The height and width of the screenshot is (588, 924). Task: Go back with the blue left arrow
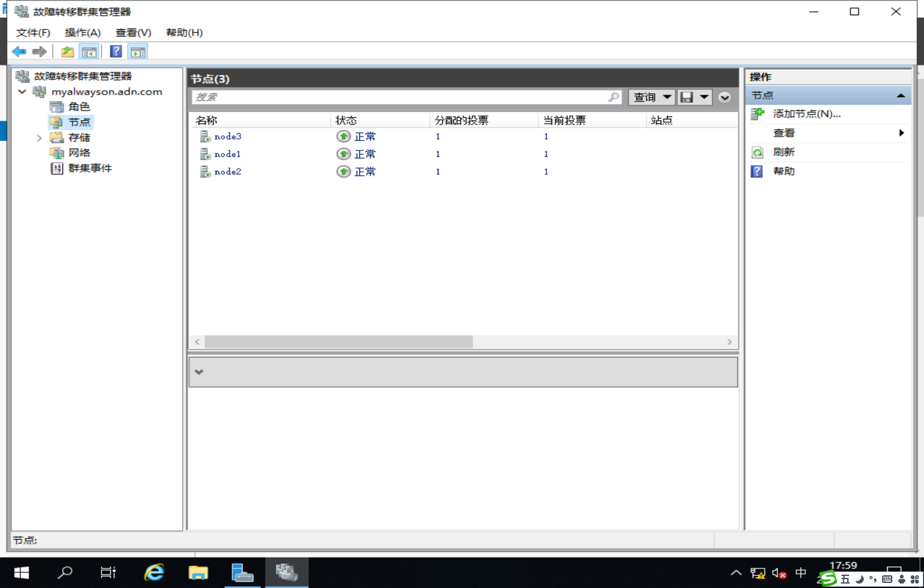[x=19, y=52]
